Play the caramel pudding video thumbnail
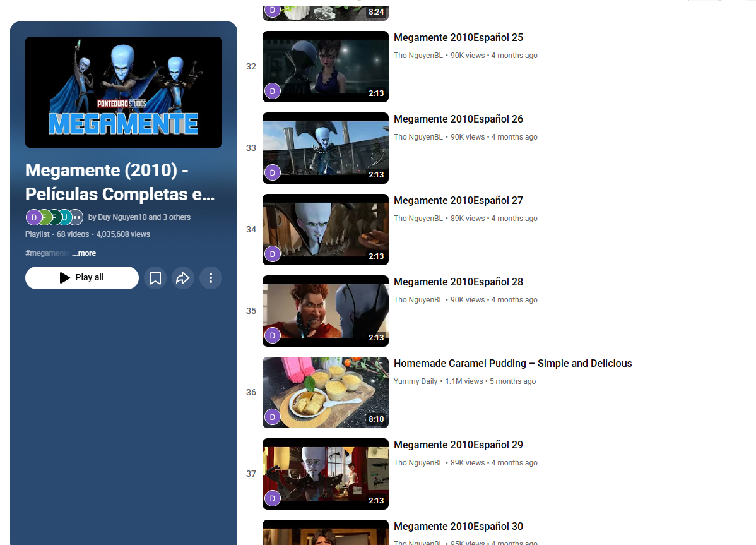This screenshot has width=756, height=545. click(326, 393)
